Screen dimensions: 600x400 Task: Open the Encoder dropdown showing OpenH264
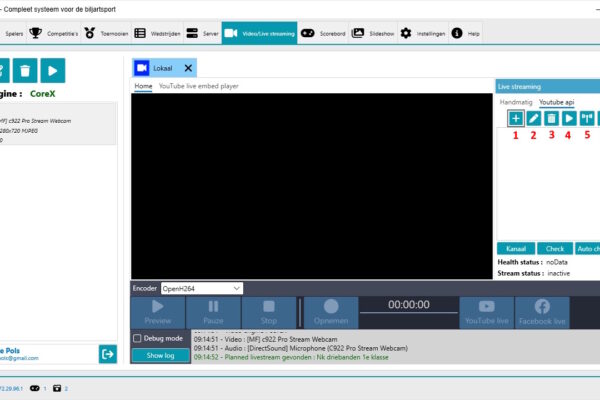tap(201, 288)
